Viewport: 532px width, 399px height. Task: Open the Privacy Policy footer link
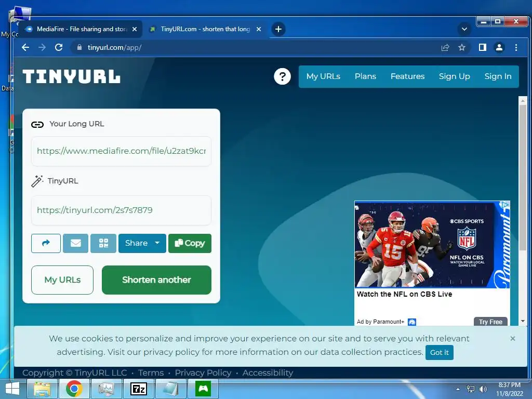coord(203,373)
